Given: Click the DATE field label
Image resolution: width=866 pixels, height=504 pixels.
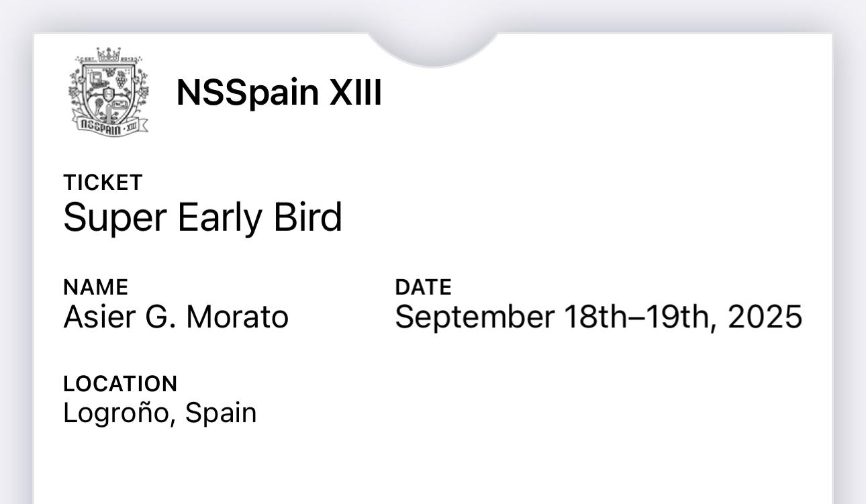Looking at the screenshot, I should pos(423,287).
